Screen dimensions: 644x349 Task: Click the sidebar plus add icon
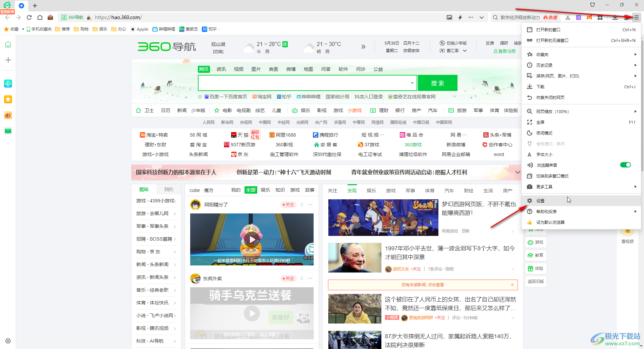[8, 60]
